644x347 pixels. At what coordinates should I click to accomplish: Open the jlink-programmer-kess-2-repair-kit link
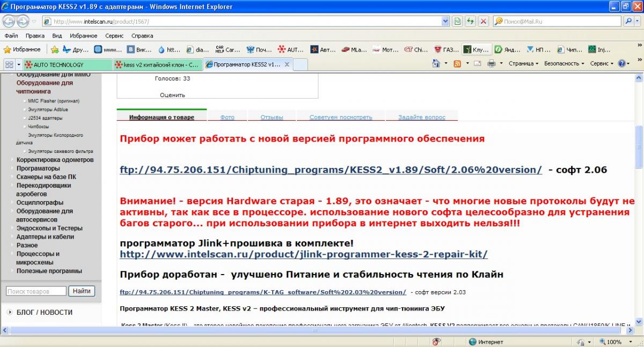pos(303,254)
